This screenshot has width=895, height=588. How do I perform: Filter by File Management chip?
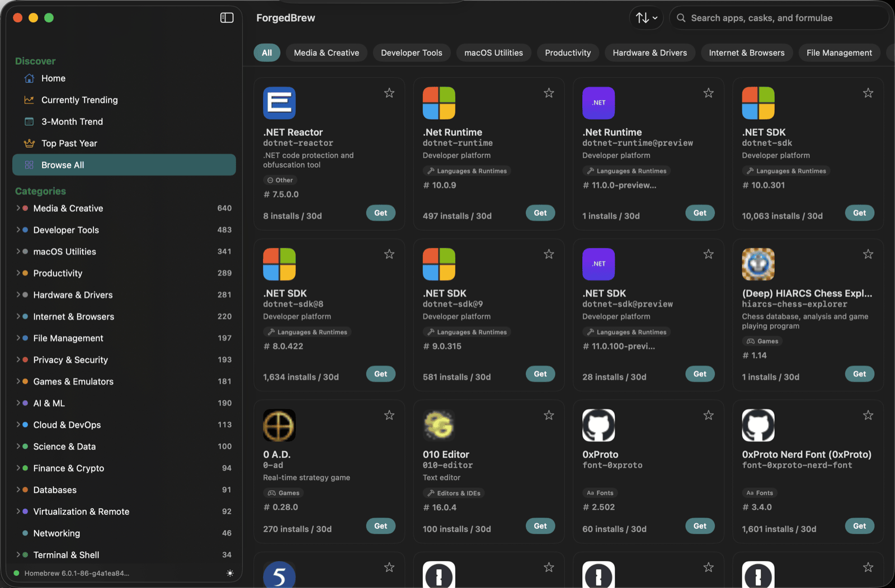pyautogui.click(x=839, y=53)
